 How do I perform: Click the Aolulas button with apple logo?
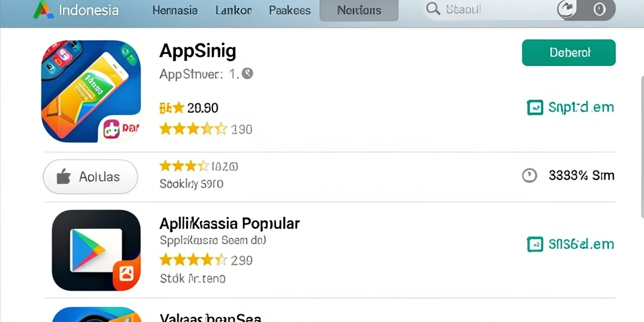91,177
